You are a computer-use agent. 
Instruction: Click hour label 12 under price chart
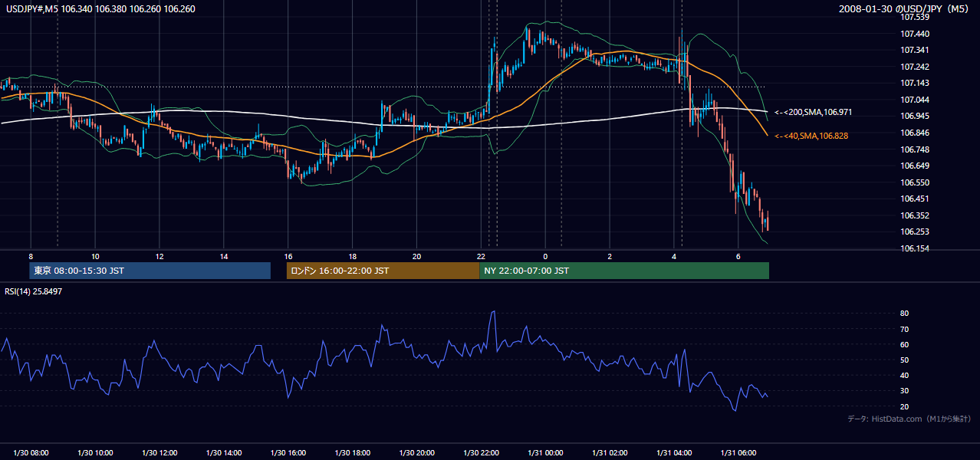tap(159, 256)
